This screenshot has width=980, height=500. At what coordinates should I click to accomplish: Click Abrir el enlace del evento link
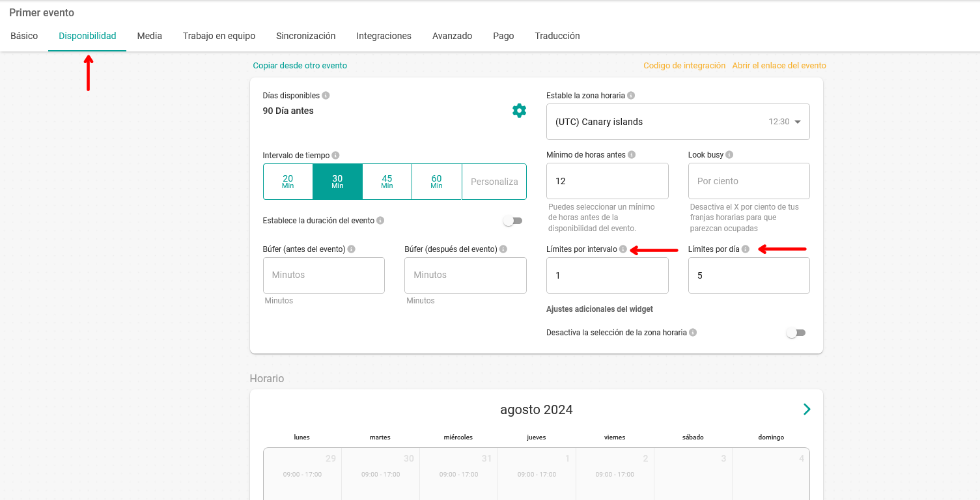pos(779,66)
